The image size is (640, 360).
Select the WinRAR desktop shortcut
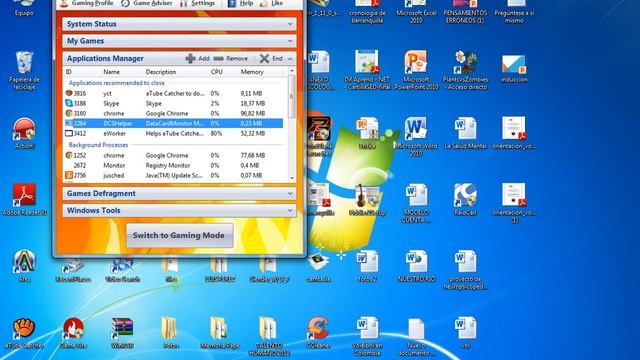122,332
